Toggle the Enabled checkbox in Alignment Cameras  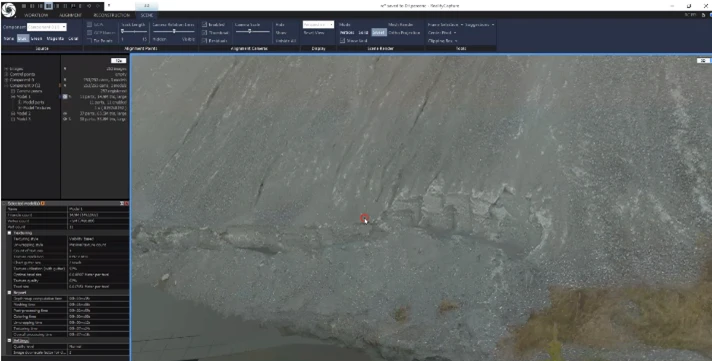click(x=205, y=25)
